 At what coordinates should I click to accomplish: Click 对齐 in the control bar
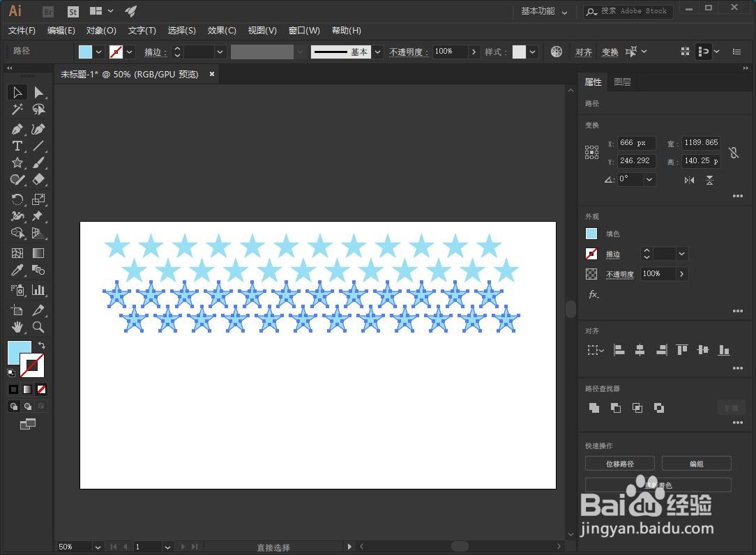click(584, 52)
